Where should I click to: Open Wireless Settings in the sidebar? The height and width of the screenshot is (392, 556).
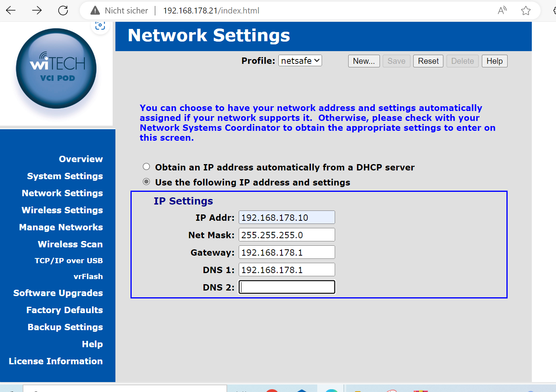pyautogui.click(x=62, y=210)
